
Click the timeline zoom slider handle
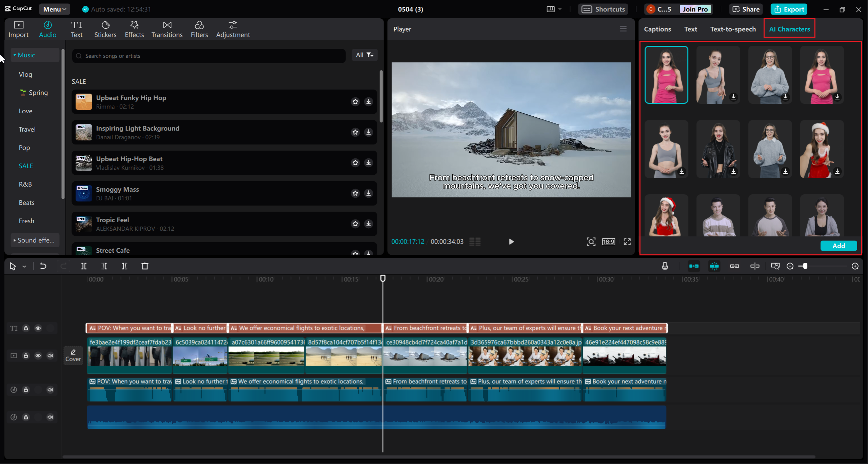click(805, 266)
